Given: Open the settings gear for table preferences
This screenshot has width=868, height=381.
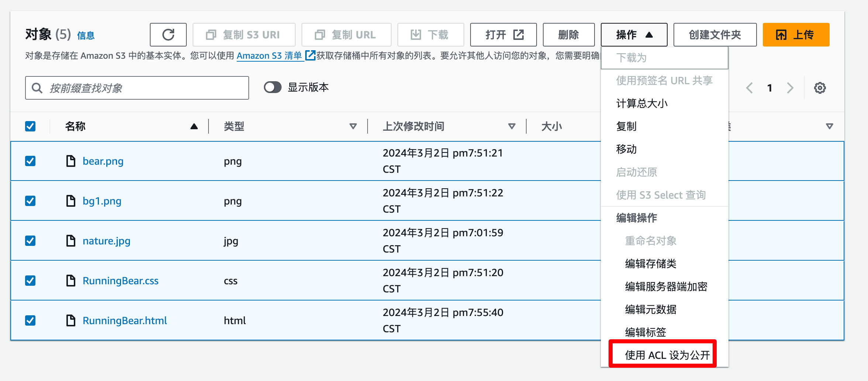Looking at the screenshot, I should [x=820, y=88].
